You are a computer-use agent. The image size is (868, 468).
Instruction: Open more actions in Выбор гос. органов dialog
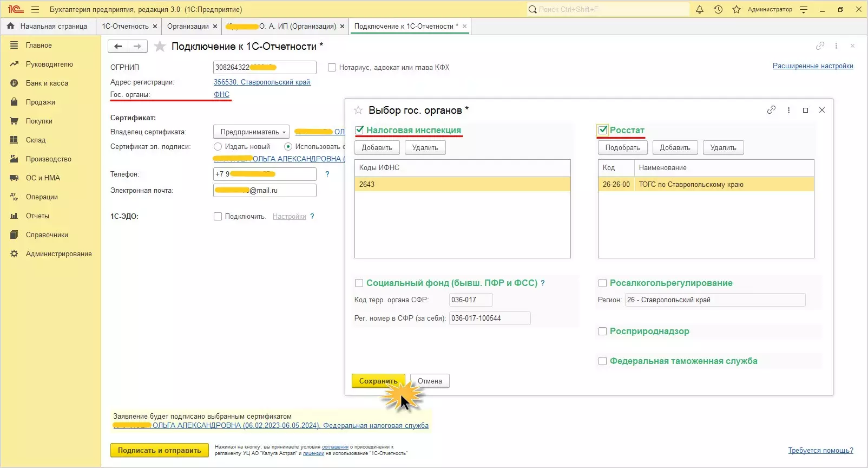[x=788, y=110]
